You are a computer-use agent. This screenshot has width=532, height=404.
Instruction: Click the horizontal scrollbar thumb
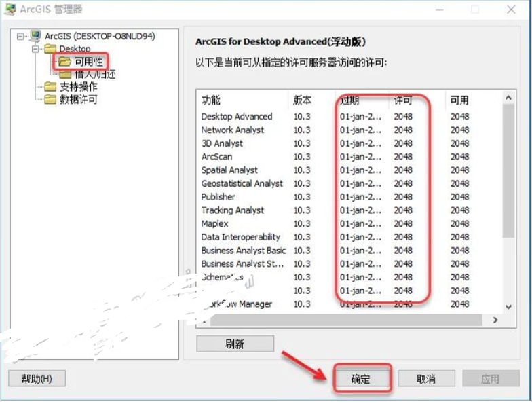pyautogui.click(x=346, y=320)
